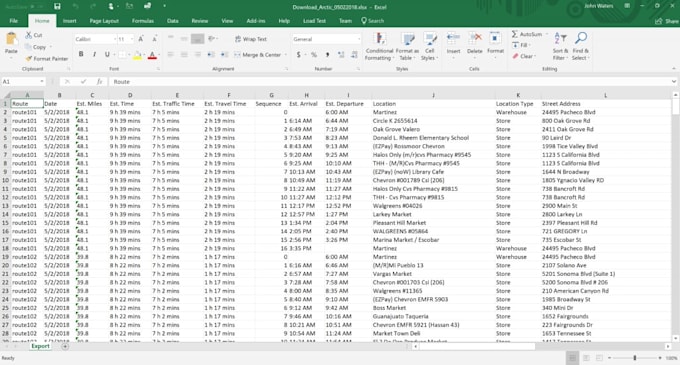The height and width of the screenshot is (365, 680).
Task: Click the vertical scrollbar thumb
Action: (675, 107)
